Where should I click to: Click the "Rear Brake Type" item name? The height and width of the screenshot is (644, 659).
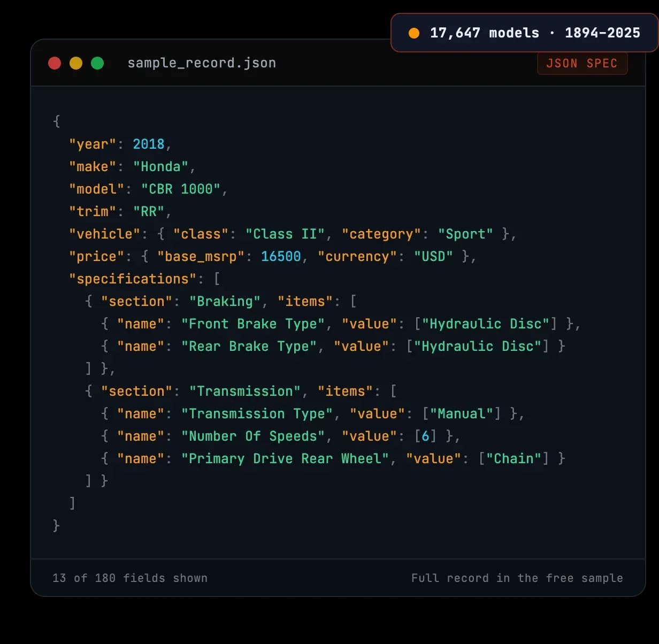pos(249,347)
